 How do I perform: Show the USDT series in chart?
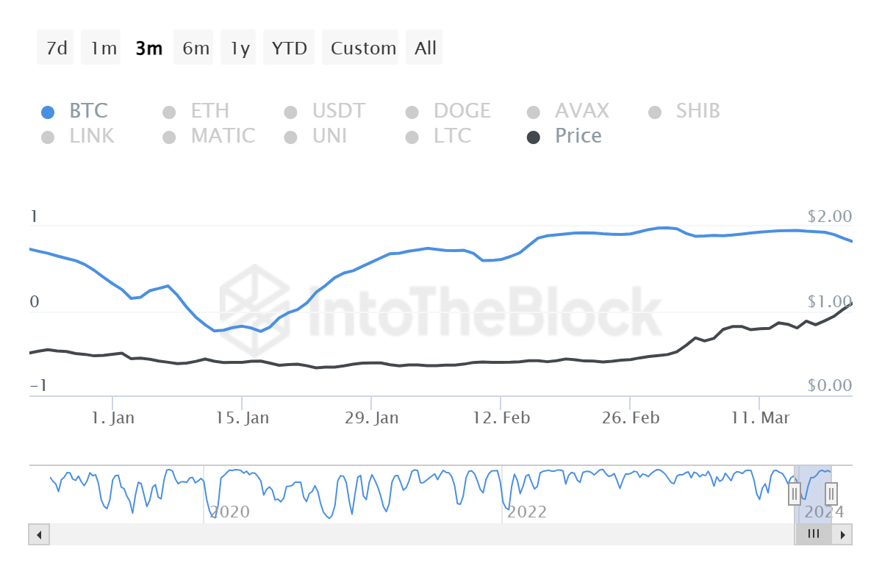pyautogui.click(x=338, y=111)
